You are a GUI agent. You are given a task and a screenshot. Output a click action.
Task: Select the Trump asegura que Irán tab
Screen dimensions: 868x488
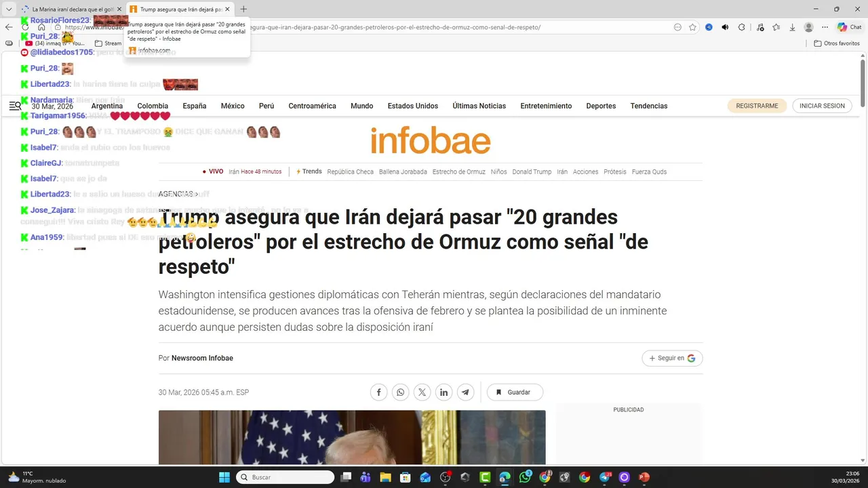tap(180, 9)
